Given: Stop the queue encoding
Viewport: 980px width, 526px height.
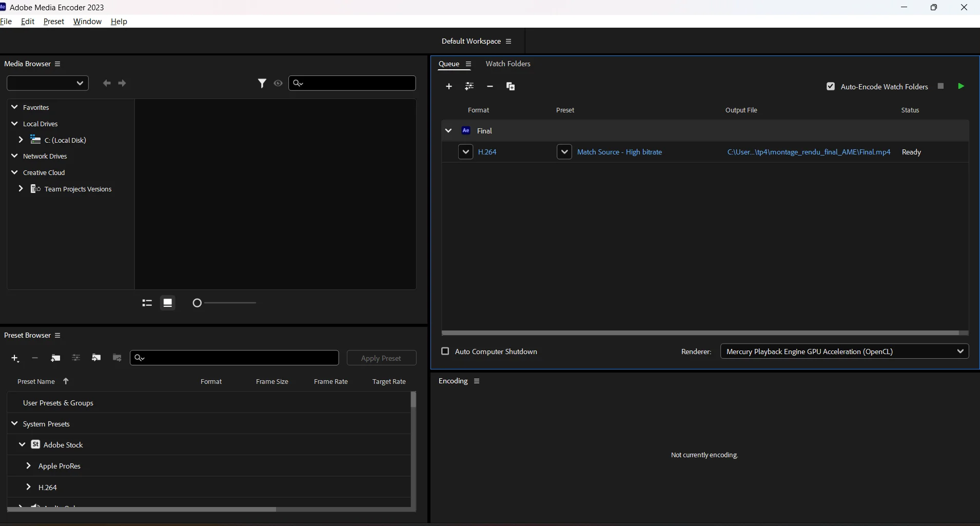Looking at the screenshot, I should tap(940, 86).
